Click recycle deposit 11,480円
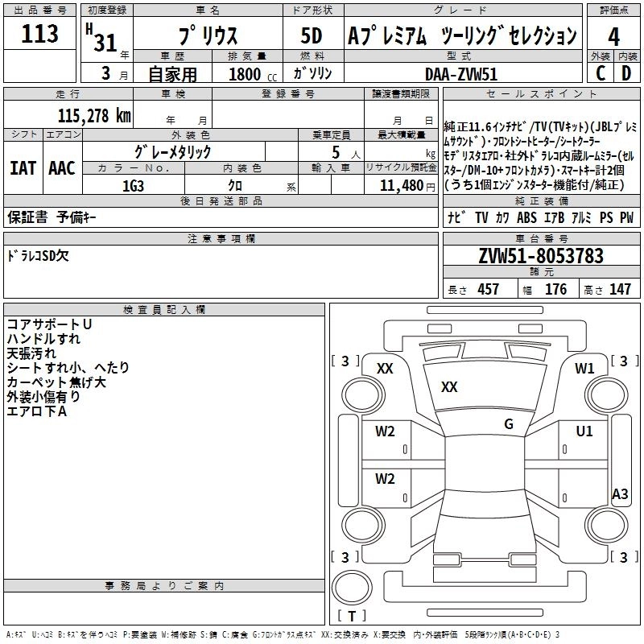The image size is (644, 644). [407, 186]
